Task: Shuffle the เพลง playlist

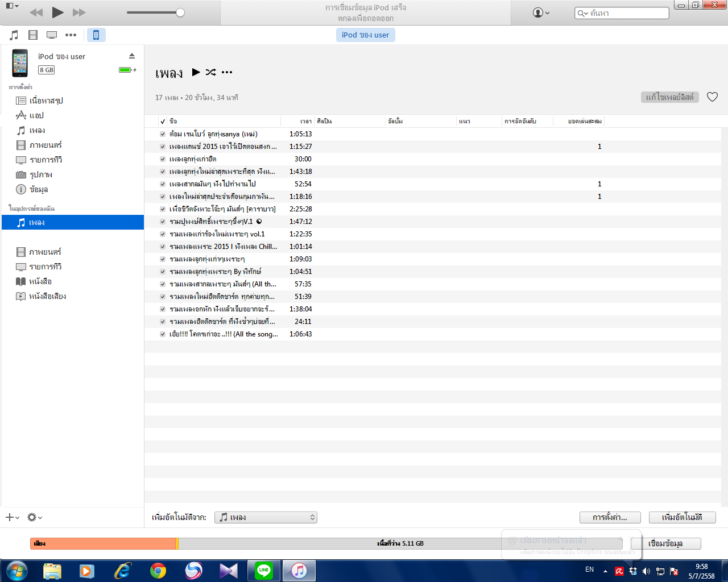Action: [211, 72]
